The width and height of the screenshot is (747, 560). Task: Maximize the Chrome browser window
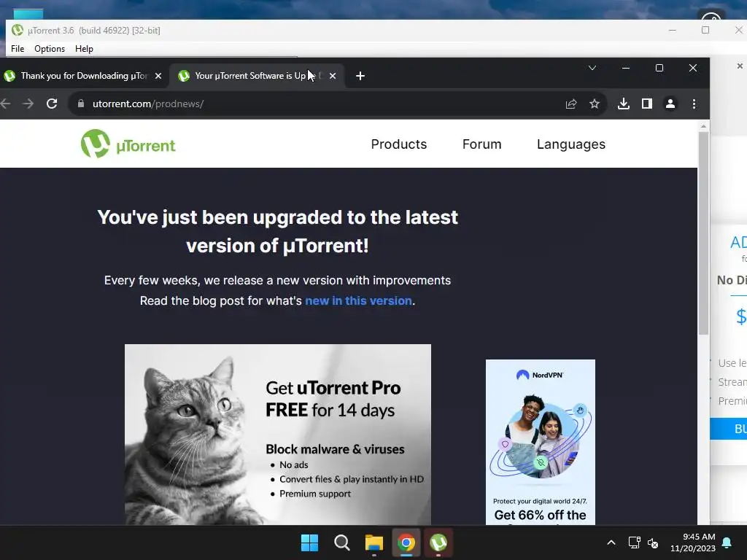(x=659, y=68)
